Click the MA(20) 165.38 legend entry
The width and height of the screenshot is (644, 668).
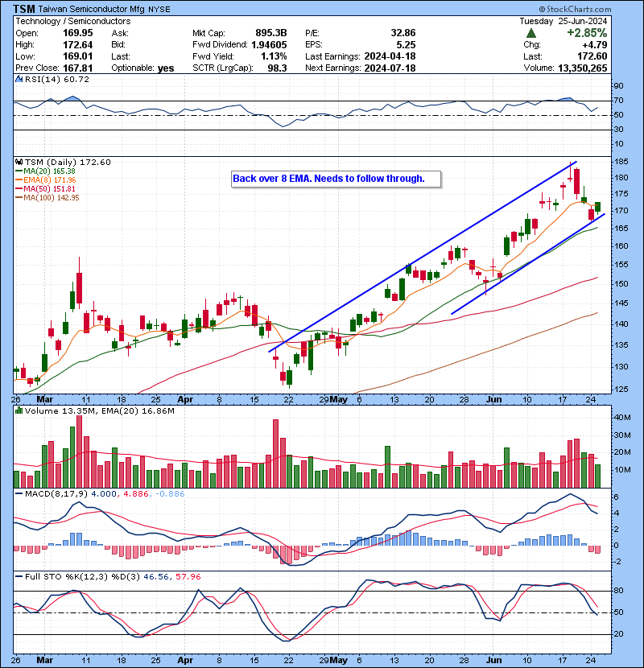click(x=49, y=171)
